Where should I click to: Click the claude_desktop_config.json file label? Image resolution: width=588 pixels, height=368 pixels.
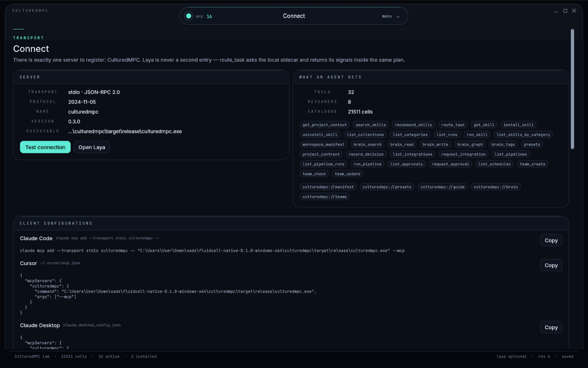tap(92, 325)
